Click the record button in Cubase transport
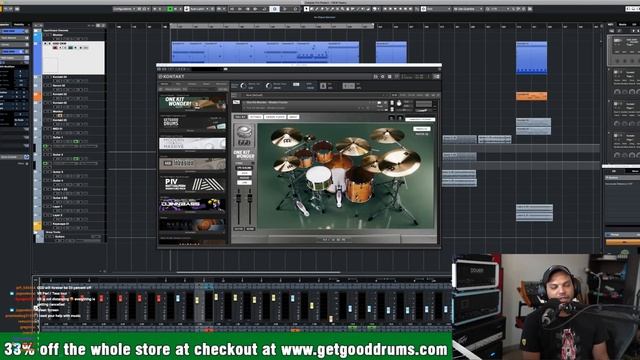The width and height of the screenshot is (640, 360). (296, 9)
